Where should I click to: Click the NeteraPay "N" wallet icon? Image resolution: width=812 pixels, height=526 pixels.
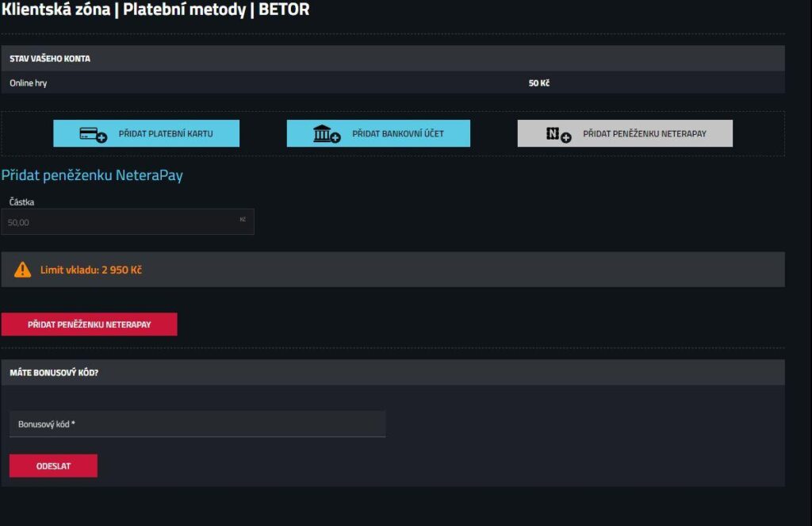(x=558, y=135)
